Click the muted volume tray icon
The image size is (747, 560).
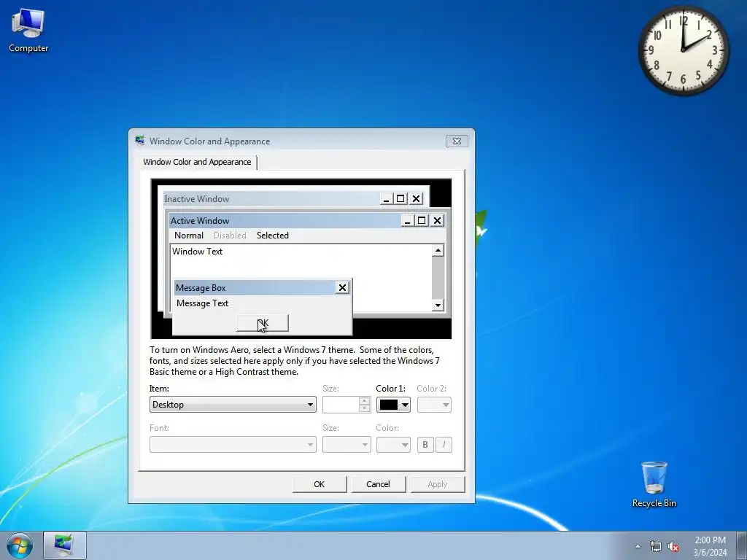point(673,546)
